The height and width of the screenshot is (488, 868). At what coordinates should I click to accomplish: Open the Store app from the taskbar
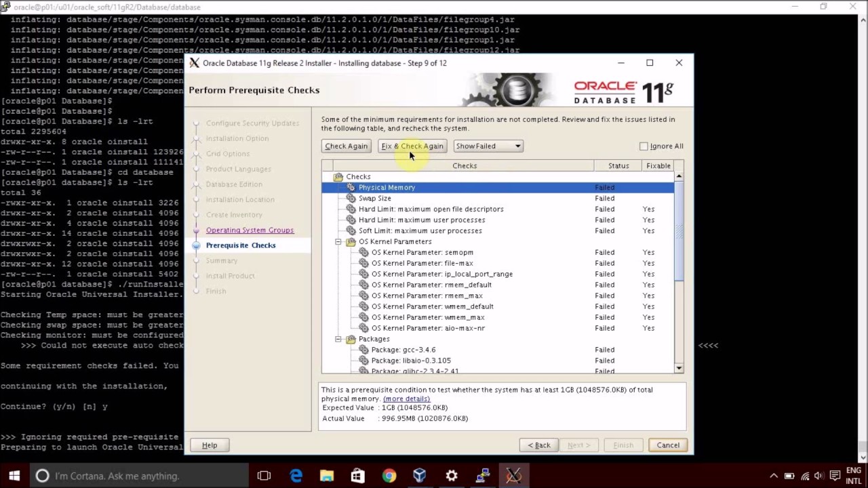coord(357,476)
